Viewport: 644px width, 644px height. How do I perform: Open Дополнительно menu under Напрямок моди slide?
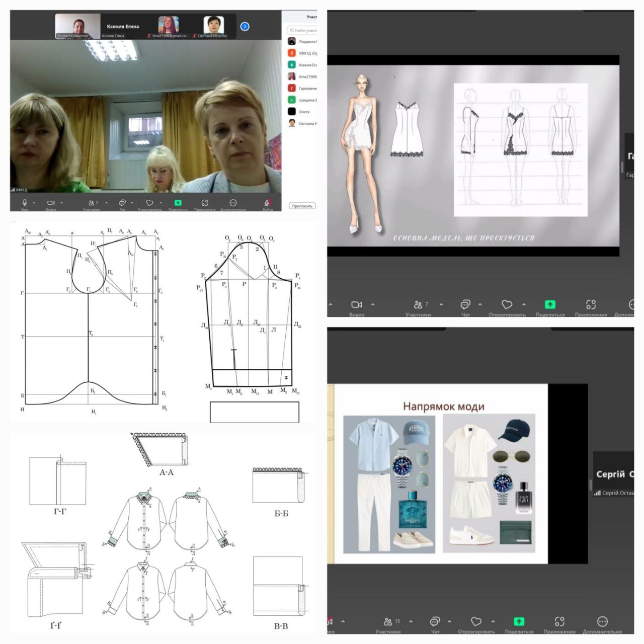click(602, 622)
